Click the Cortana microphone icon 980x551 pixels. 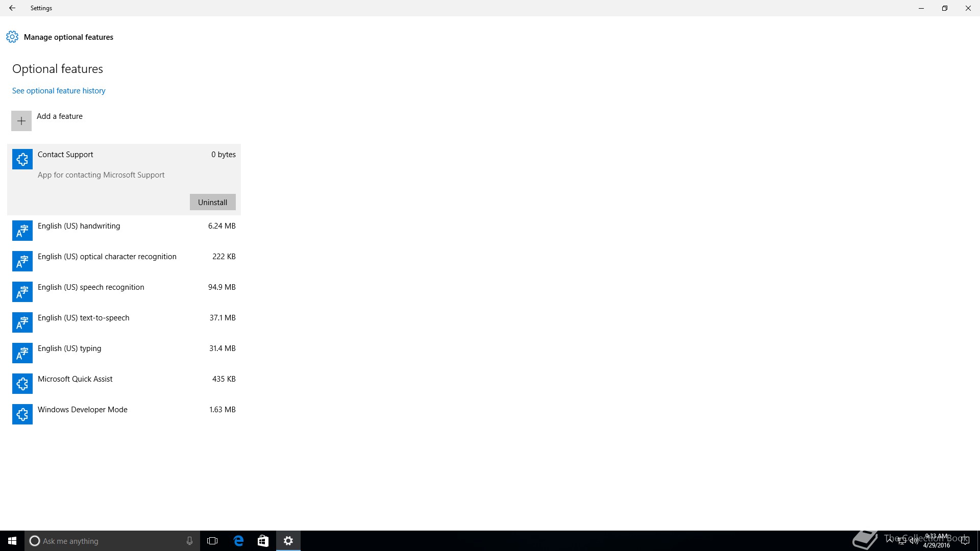(x=189, y=541)
